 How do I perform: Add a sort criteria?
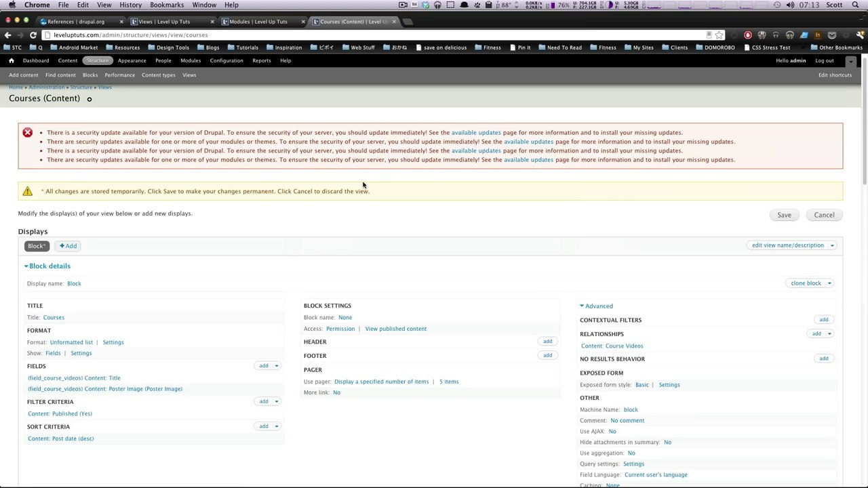[264, 426]
